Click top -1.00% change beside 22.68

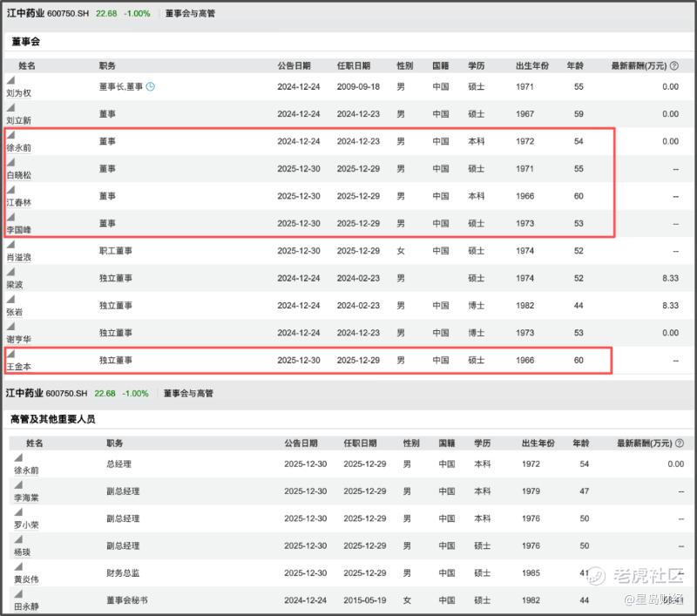pos(137,14)
